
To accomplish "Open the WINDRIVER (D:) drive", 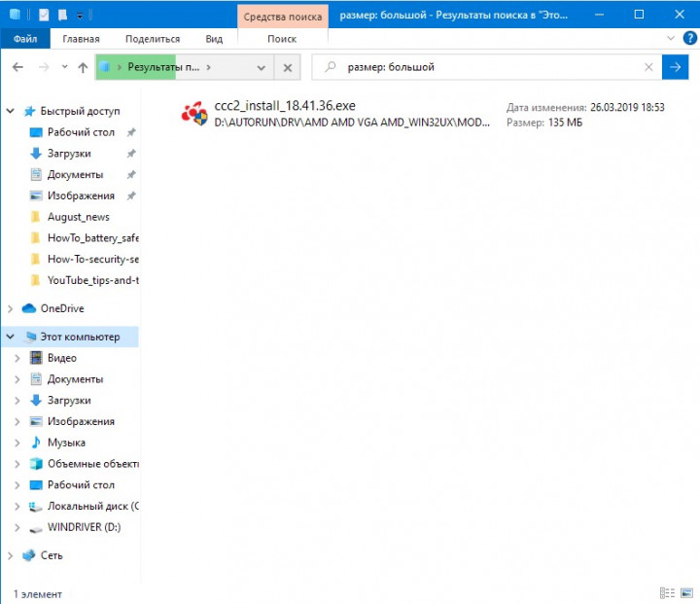I will (84, 527).
